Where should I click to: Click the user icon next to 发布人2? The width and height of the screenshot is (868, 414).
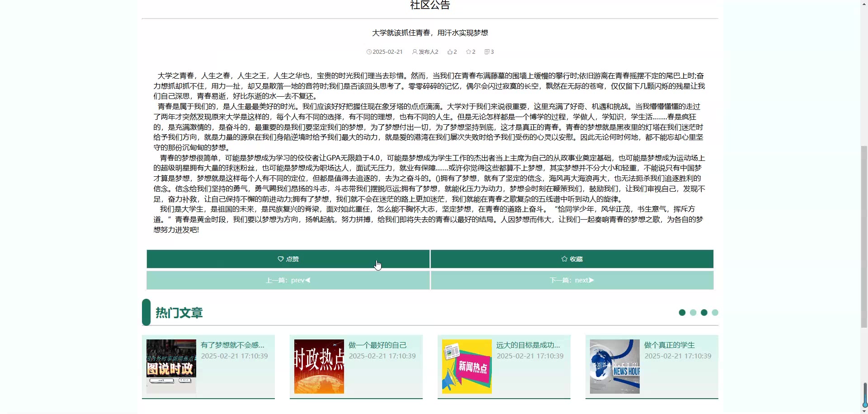415,52
